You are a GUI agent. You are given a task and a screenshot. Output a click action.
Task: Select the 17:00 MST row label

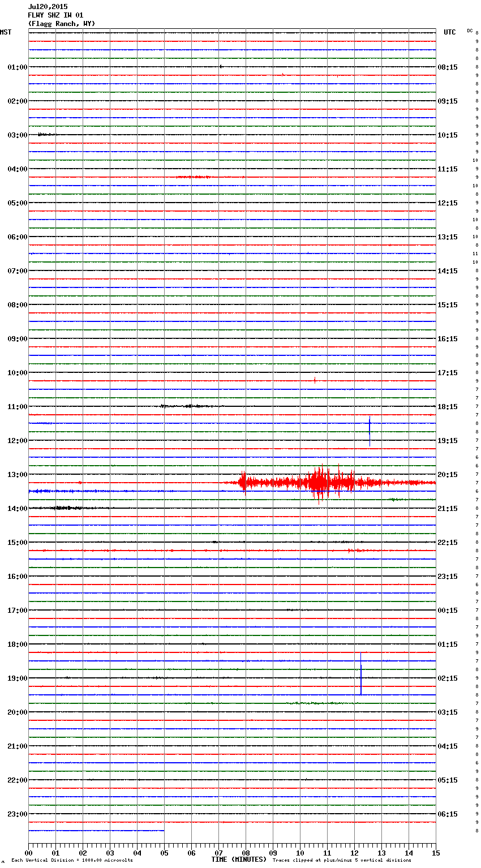18,611
